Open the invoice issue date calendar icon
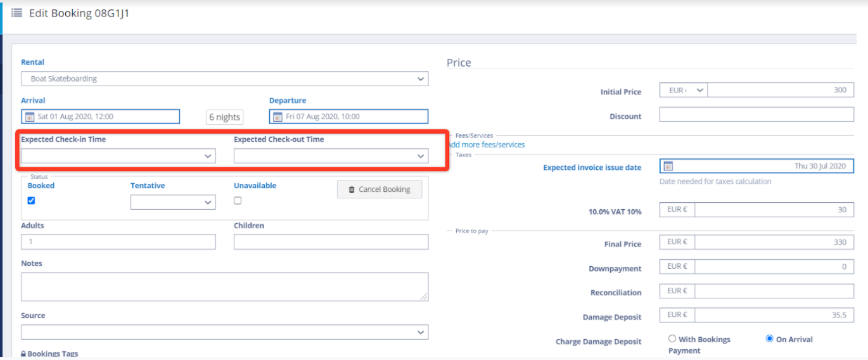This screenshot has width=868, height=360. pyautogui.click(x=668, y=166)
